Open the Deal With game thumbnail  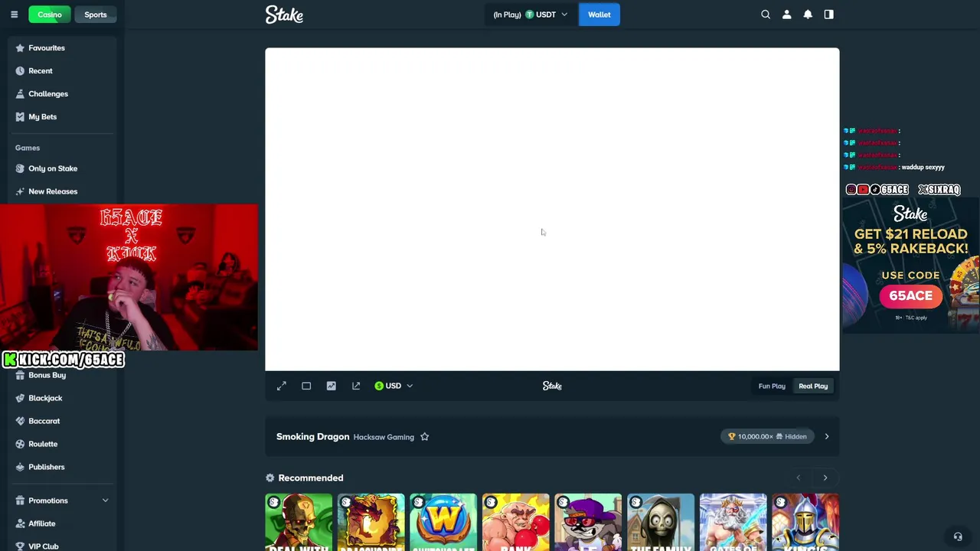[299, 522]
